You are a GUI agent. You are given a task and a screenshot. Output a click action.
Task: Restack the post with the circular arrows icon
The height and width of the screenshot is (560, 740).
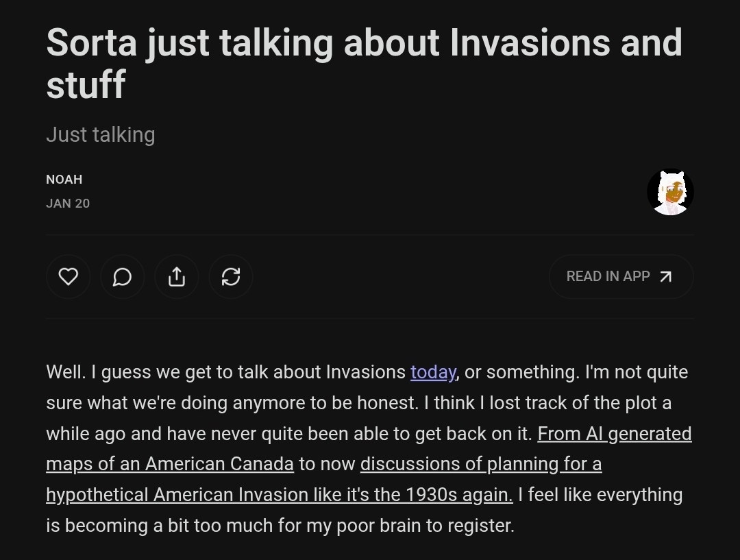(x=231, y=276)
